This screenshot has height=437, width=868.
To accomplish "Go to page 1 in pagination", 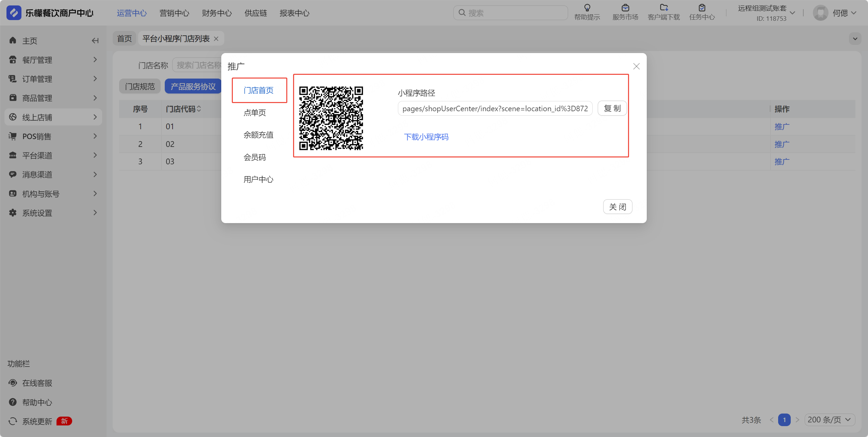I will click(x=784, y=420).
